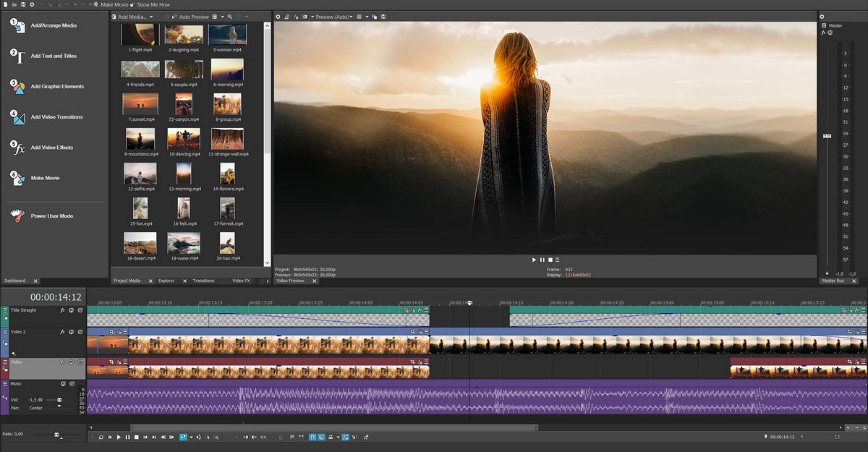Switch to the Transitions tab

click(203, 281)
